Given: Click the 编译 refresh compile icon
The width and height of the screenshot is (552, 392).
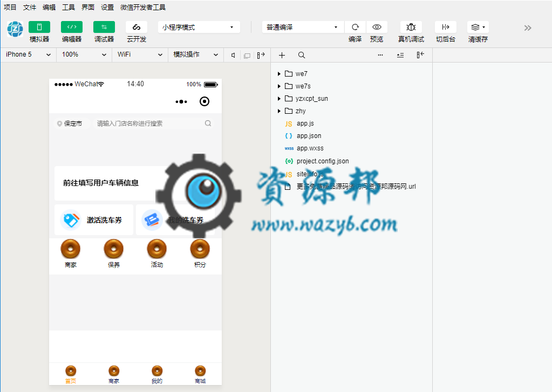Looking at the screenshot, I should (355, 27).
